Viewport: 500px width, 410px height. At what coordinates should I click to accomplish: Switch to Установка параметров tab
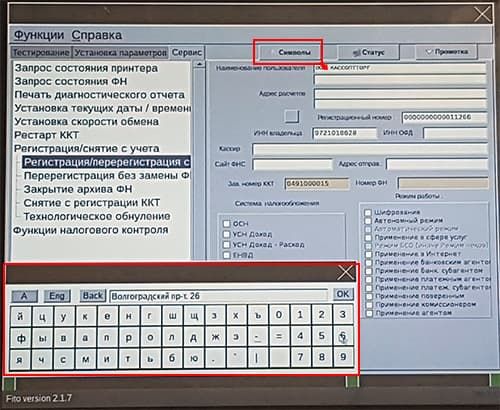click(x=120, y=53)
